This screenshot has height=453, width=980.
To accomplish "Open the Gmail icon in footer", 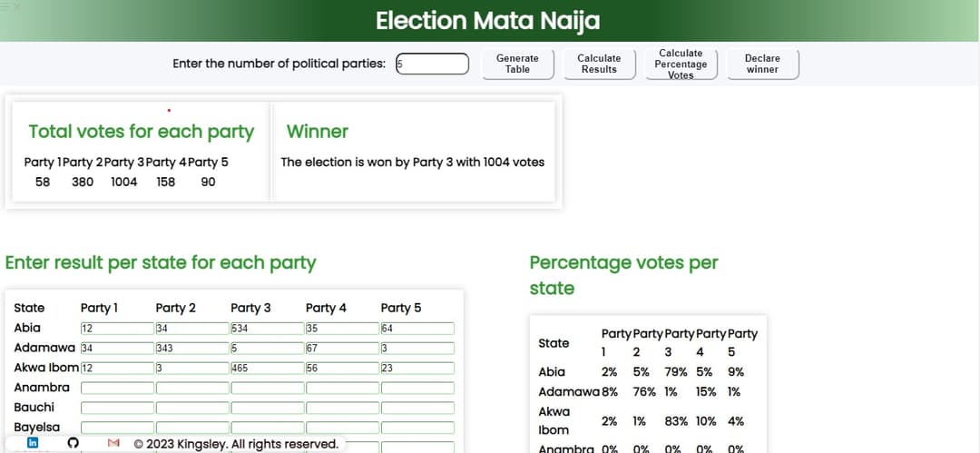I will (113, 443).
